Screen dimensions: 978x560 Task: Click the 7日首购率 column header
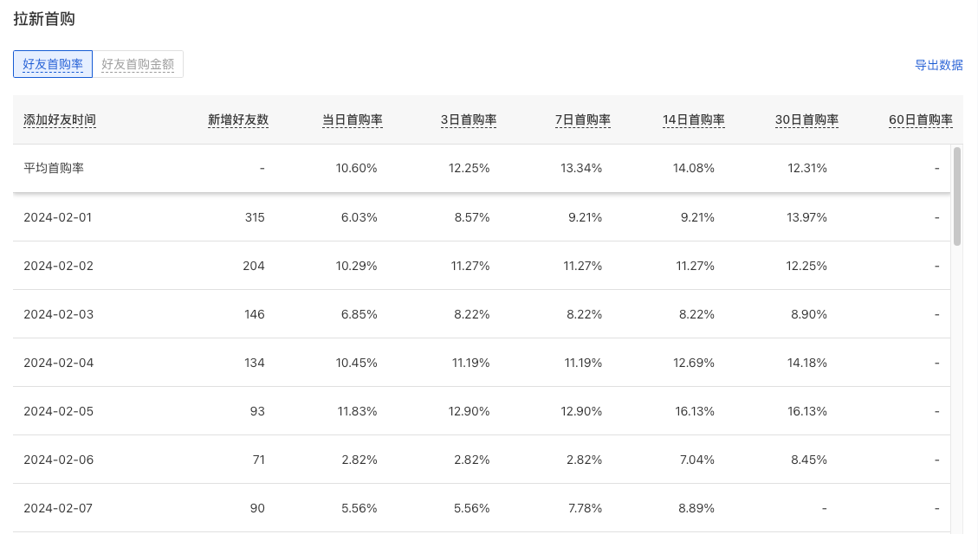pos(583,119)
